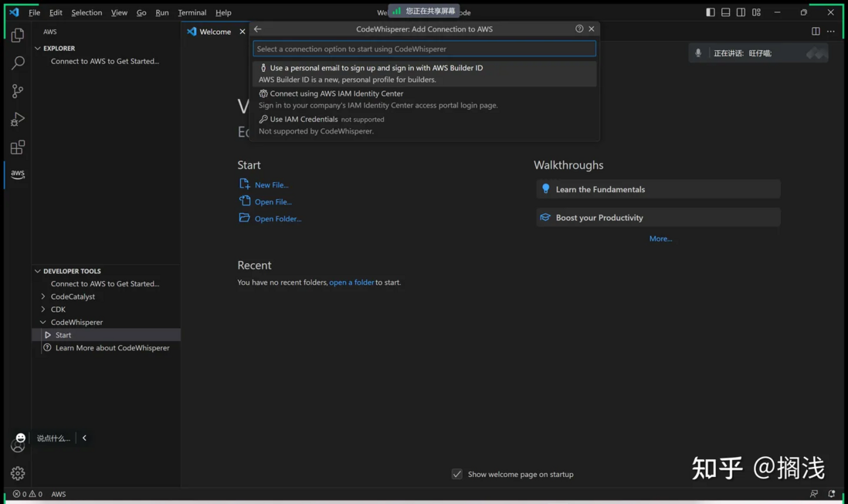Image resolution: width=848 pixels, height=504 pixels.
Task: Click the VS Code logo in title bar
Action: click(14, 12)
